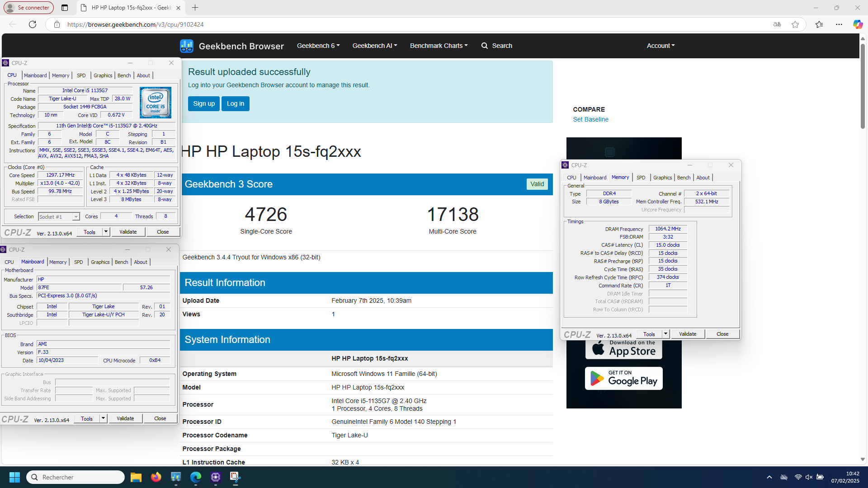Click the Geekbench Browser logo icon

(x=186, y=46)
